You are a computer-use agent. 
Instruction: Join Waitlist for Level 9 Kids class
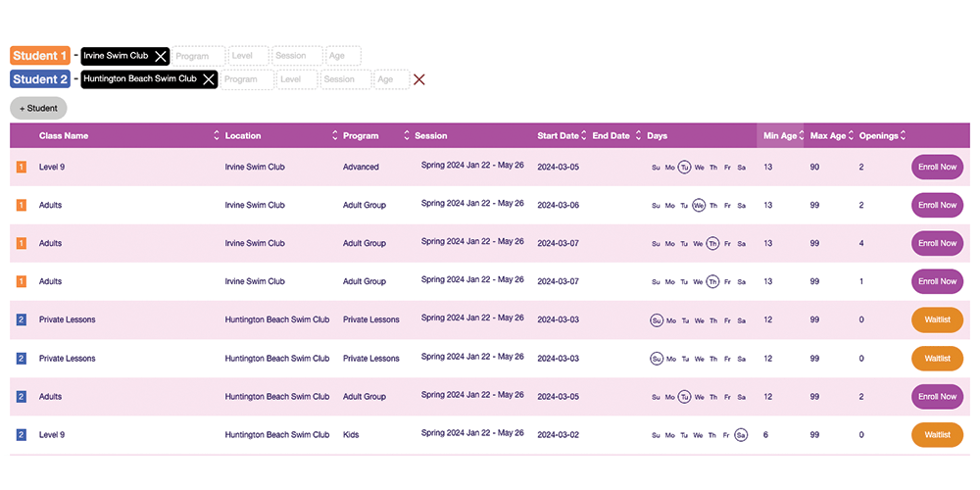[937, 435]
